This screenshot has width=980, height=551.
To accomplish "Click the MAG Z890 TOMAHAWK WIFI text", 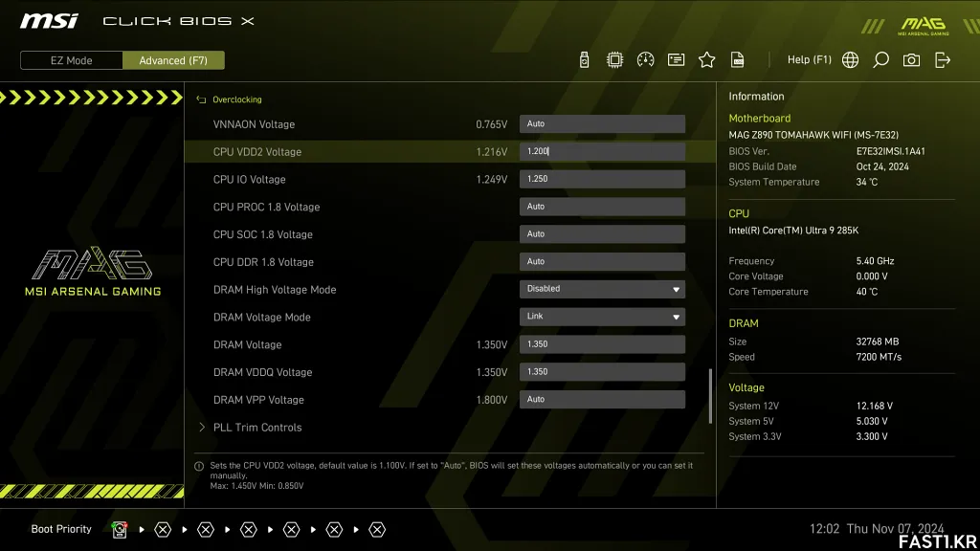I will pos(813,135).
